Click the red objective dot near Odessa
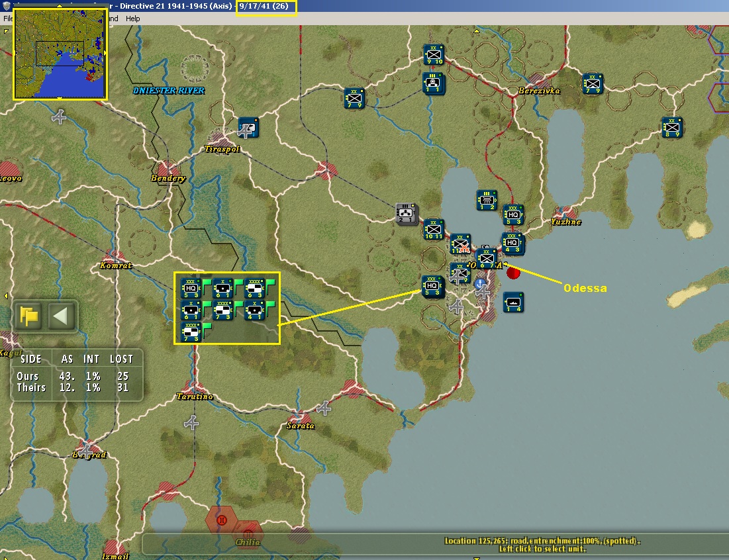This screenshot has width=729, height=560. (512, 273)
